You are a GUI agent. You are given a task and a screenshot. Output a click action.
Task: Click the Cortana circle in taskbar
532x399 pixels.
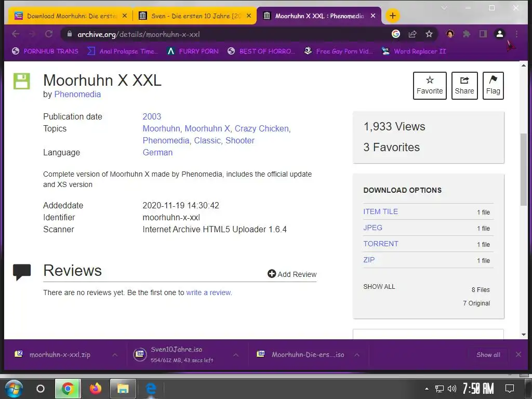(x=41, y=389)
